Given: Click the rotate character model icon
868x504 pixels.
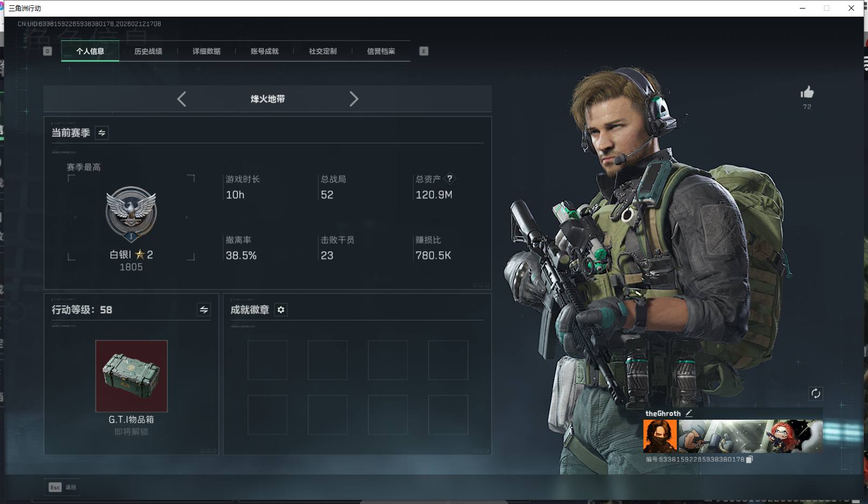Looking at the screenshot, I should pyautogui.click(x=815, y=393).
